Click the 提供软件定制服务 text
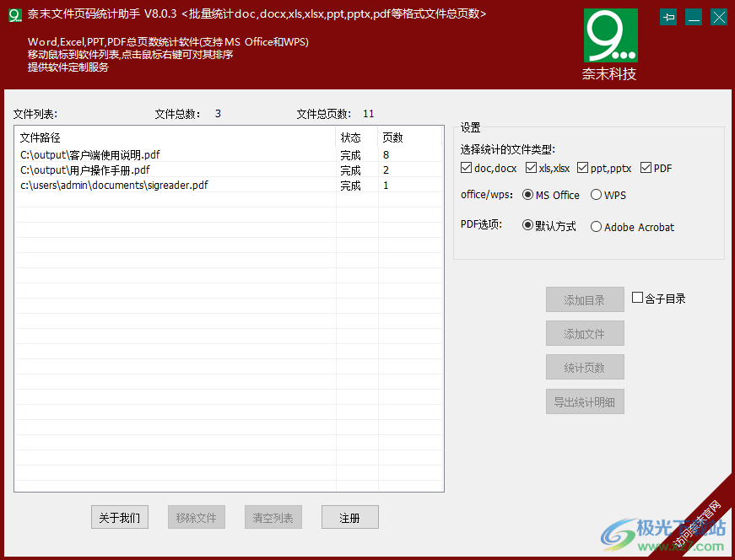735x560 pixels. pyautogui.click(x=68, y=67)
